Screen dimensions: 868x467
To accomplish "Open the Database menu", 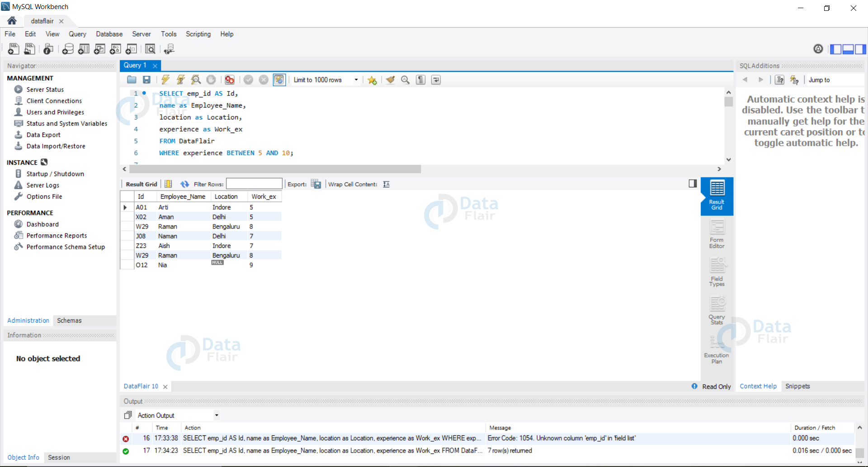I will 109,34.
